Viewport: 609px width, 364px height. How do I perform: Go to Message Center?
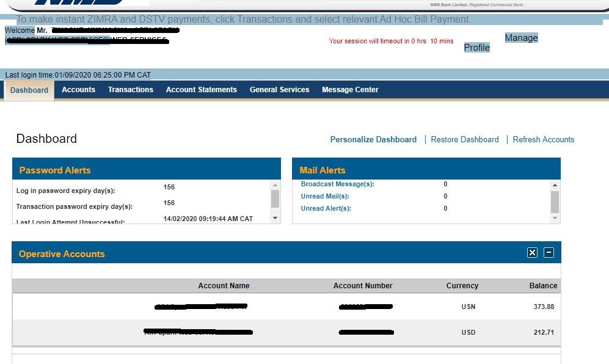350,90
